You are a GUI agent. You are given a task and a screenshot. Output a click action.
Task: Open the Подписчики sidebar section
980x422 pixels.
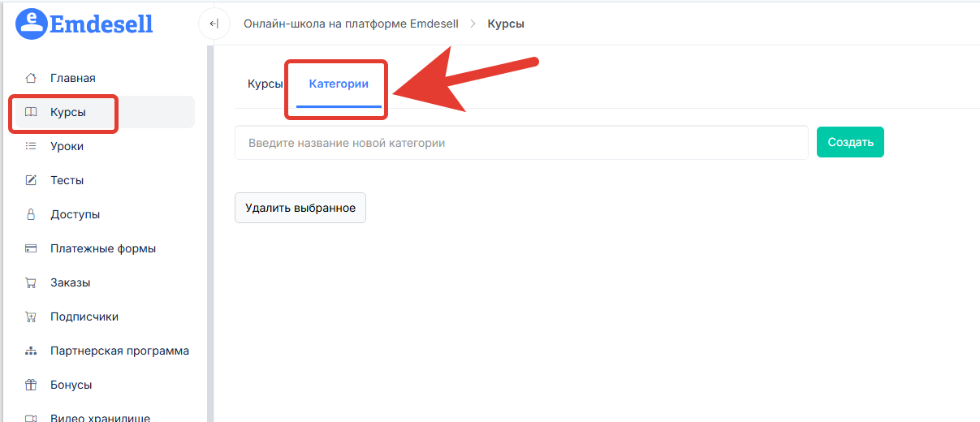tap(84, 316)
